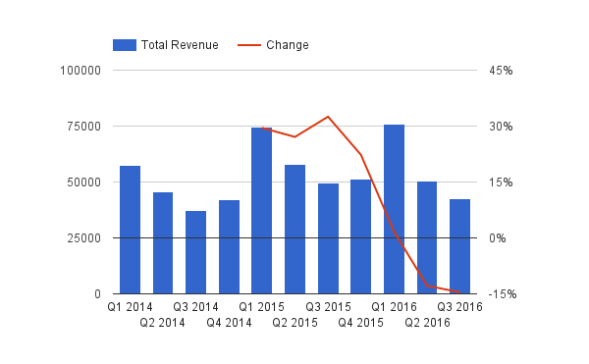Click the 45% right axis label
The image size is (589, 364).
click(x=501, y=71)
